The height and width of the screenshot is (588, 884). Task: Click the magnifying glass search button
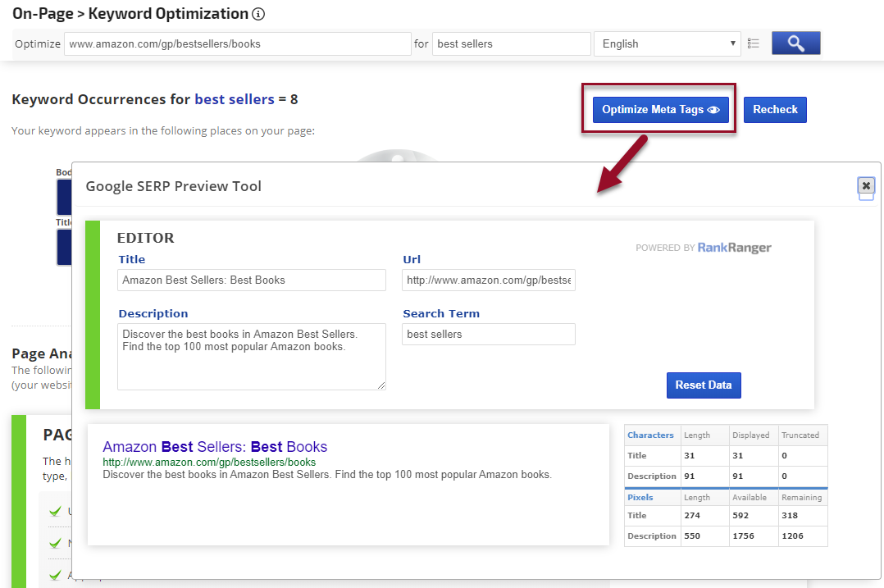(x=795, y=43)
